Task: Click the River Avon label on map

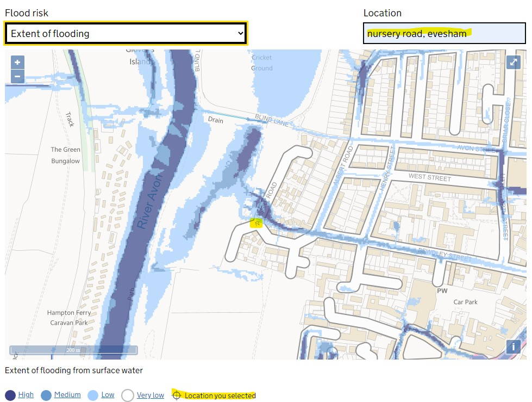Action: (148, 207)
